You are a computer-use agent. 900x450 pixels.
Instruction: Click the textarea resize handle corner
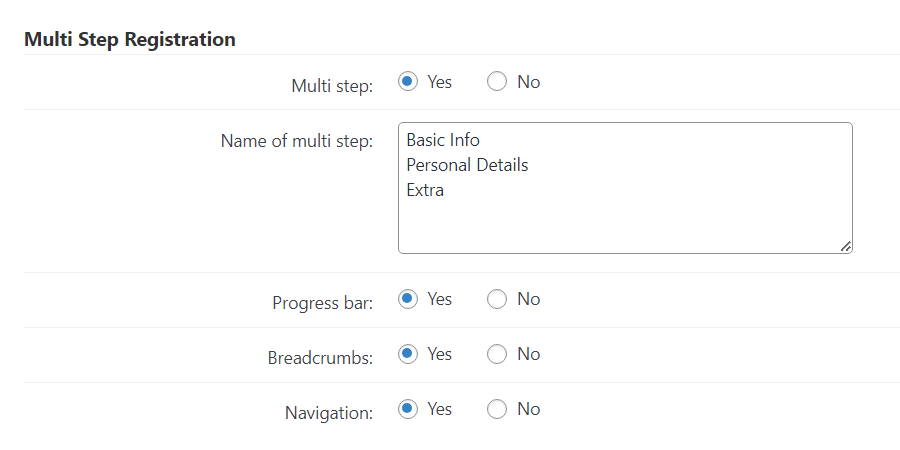point(845,246)
